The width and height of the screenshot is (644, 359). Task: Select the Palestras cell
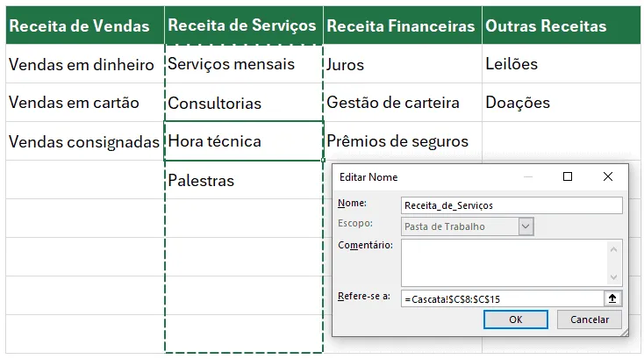click(244, 180)
